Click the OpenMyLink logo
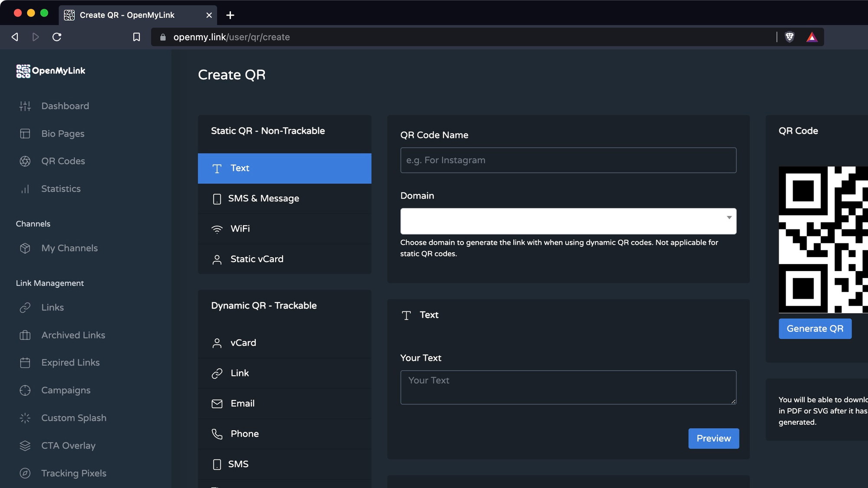The width and height of the screenshot is (868, 488). click(x=51, y=71)
